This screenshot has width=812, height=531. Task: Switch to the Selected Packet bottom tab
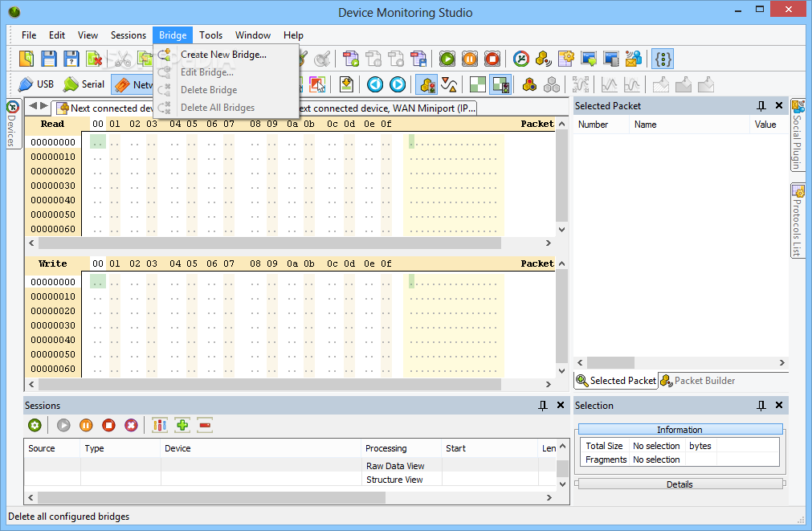[x=616, y=381]
